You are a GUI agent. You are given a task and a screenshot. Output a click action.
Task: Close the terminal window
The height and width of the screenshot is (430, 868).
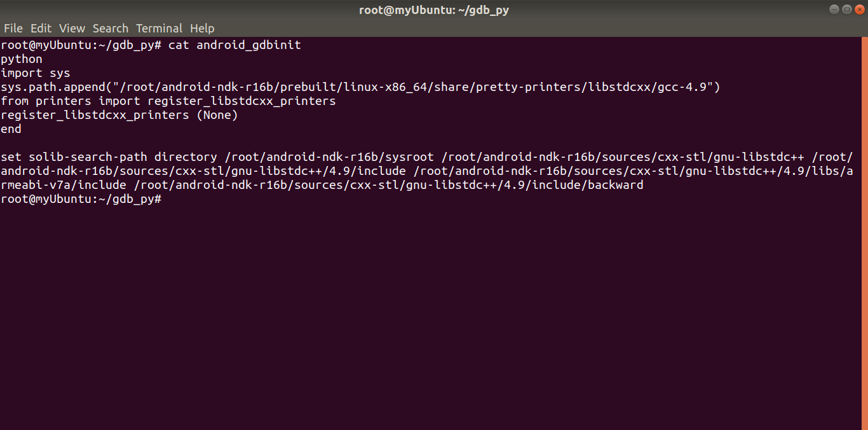click(x=858, y=10)
